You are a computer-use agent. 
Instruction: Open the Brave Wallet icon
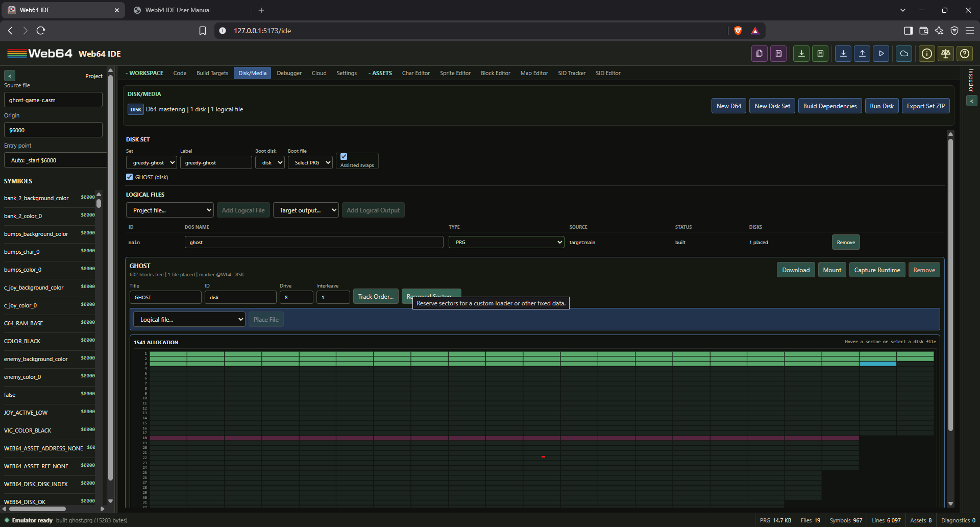pos(923,31)
